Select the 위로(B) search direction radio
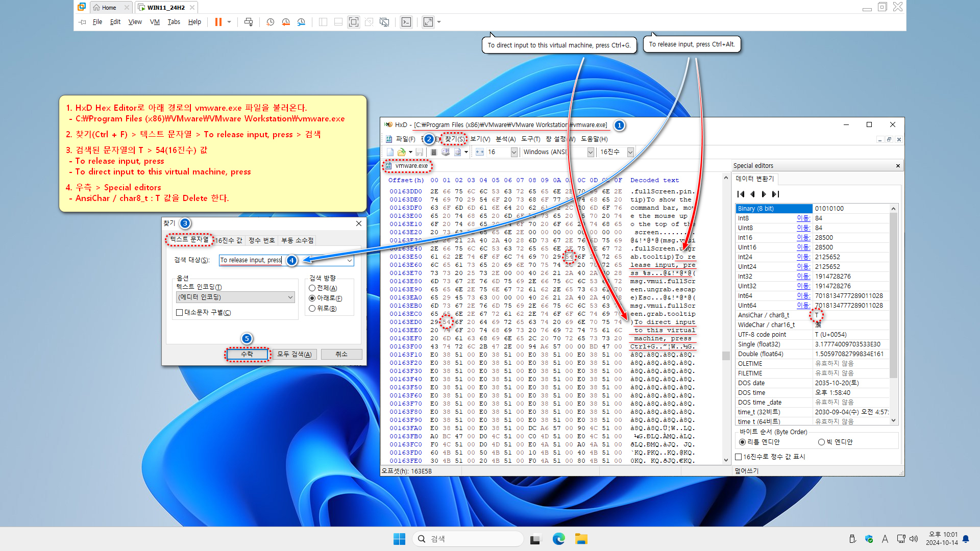This screenshot has height=551, width=980. [312, 309]
